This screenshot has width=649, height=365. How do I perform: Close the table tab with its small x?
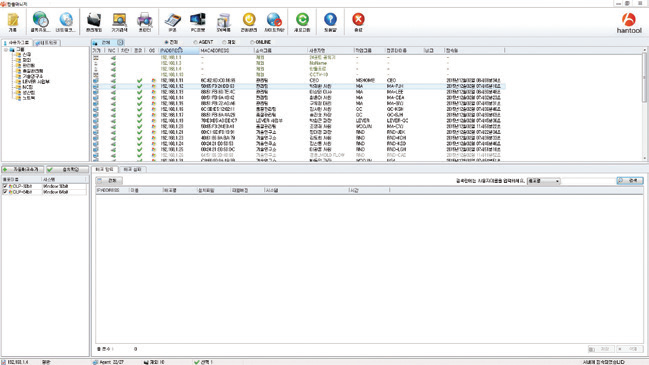pos(120,42)
